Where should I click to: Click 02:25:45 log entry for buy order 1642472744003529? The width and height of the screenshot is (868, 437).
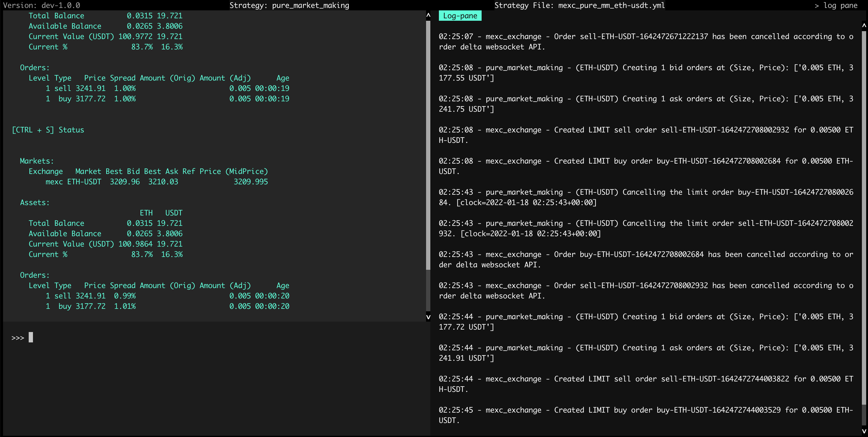[646, 415]
